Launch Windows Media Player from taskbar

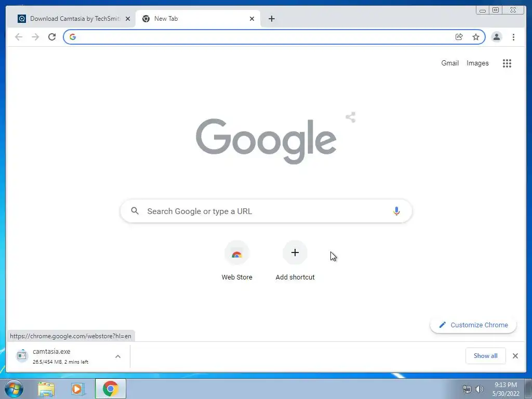coord(77,389)
